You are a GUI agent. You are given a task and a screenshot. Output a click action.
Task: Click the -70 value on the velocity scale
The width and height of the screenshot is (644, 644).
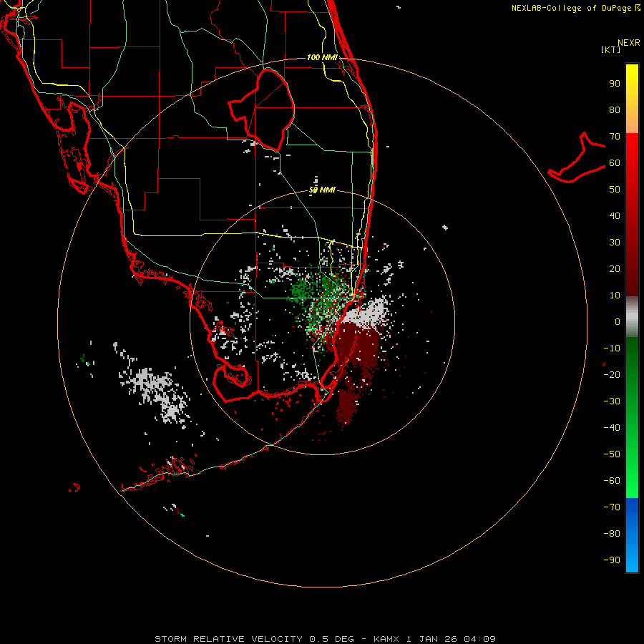point(612,507)
